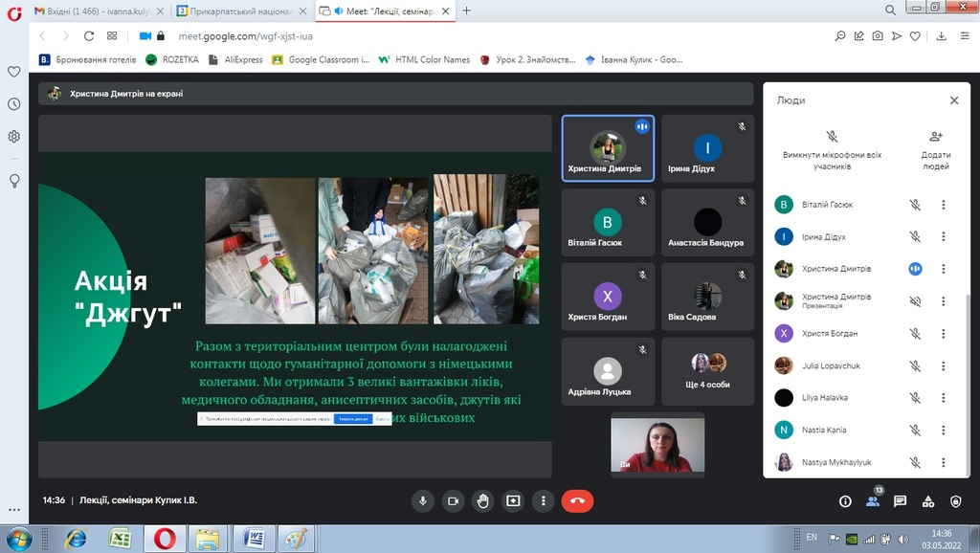The height and width of the screenshot is (553, 980).
Task: Open Microsoft Word from the taskbar
Action: coord(254,538)
